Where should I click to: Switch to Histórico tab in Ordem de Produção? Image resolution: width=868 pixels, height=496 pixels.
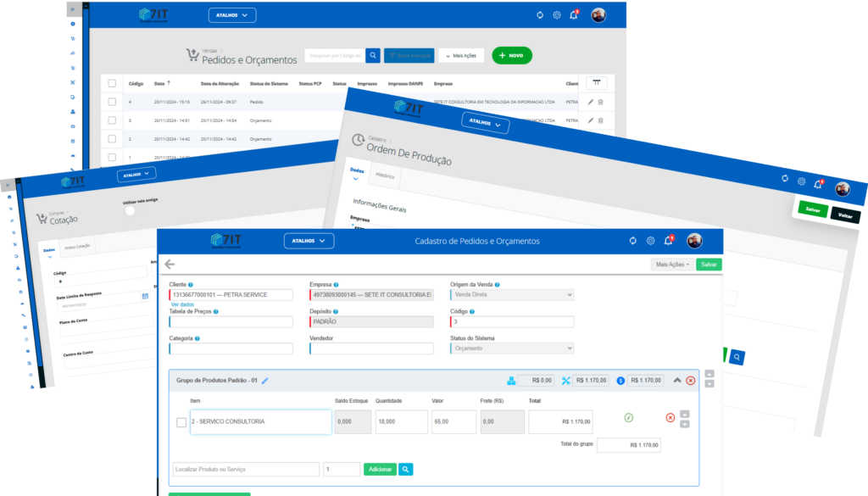click(x=386, y=176)
